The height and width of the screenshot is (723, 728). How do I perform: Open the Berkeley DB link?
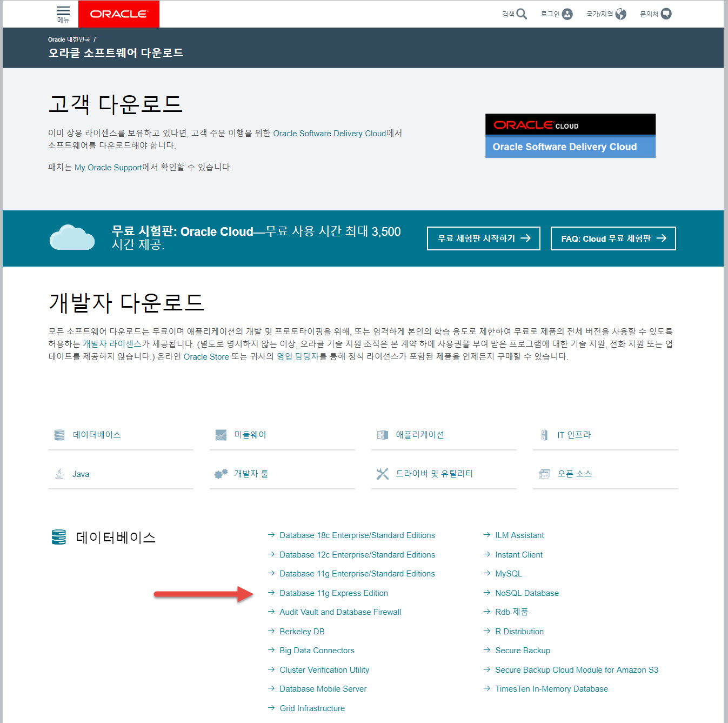tap(302, 632)
